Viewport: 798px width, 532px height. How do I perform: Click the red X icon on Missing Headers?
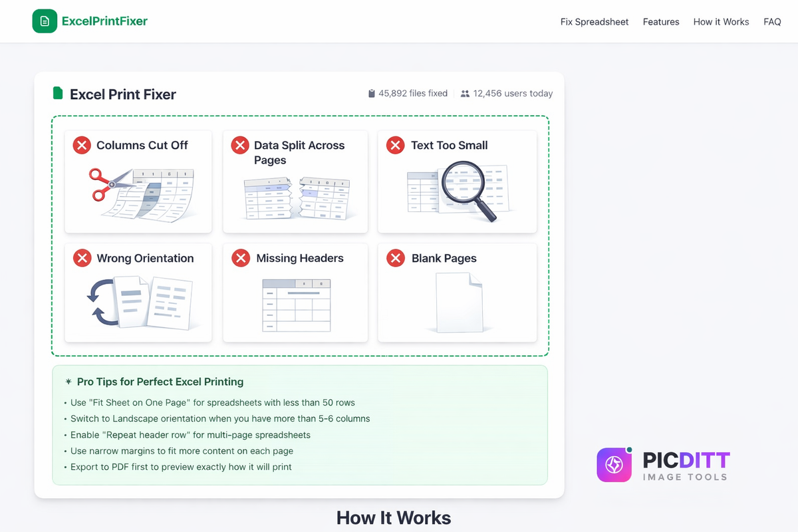tap(240, 258)
